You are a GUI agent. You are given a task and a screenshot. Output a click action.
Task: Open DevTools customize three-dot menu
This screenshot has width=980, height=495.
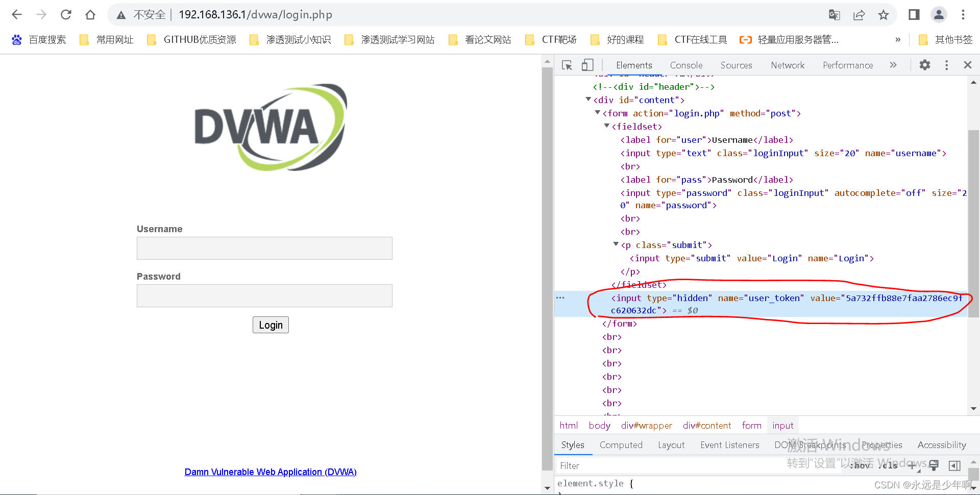(x=946, y=65)
